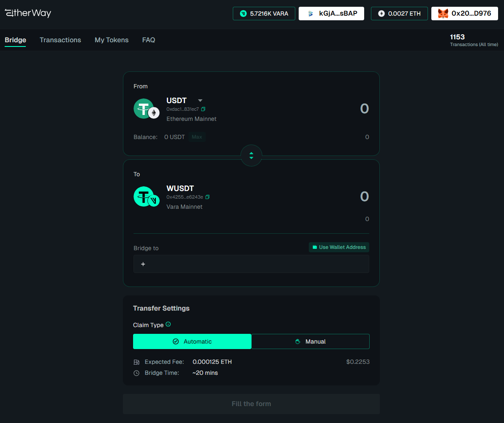Click the 1153 all-time transactions counter
The height and width of the screenshot is (423, 504).
click(x=474, y=40)
